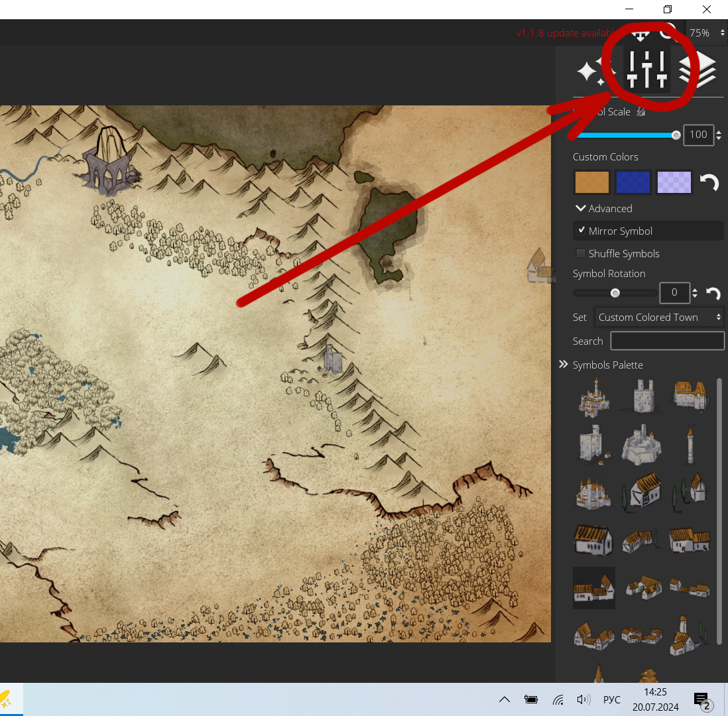The height and width of the screenshot is (716, 728).
Task: Click the Symbols Palette scrollbar
Action: (719, 510)
